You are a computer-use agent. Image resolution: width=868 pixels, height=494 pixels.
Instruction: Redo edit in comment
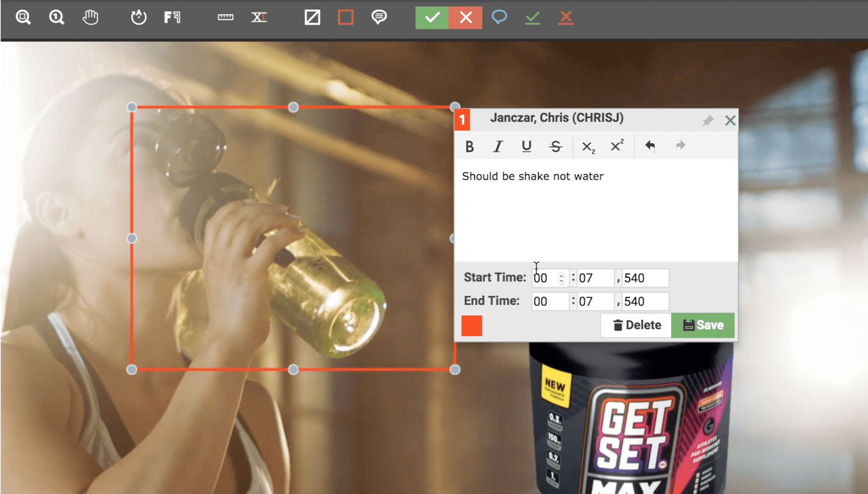pos(681,145)
